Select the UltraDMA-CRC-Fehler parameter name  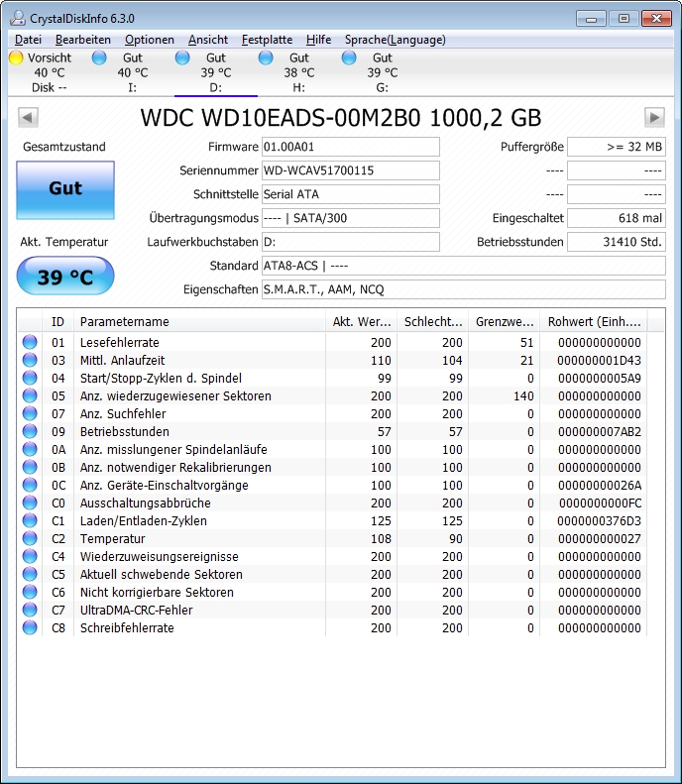tap(137, 610)
